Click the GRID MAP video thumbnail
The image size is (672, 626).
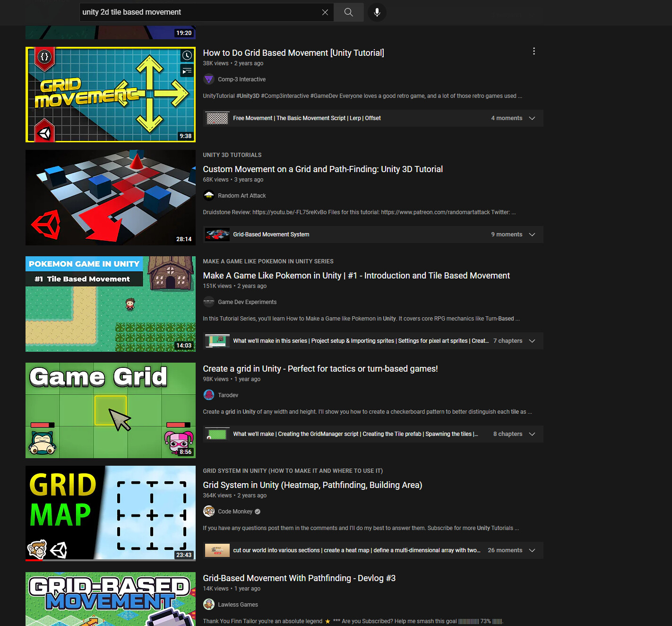(110, 513)
